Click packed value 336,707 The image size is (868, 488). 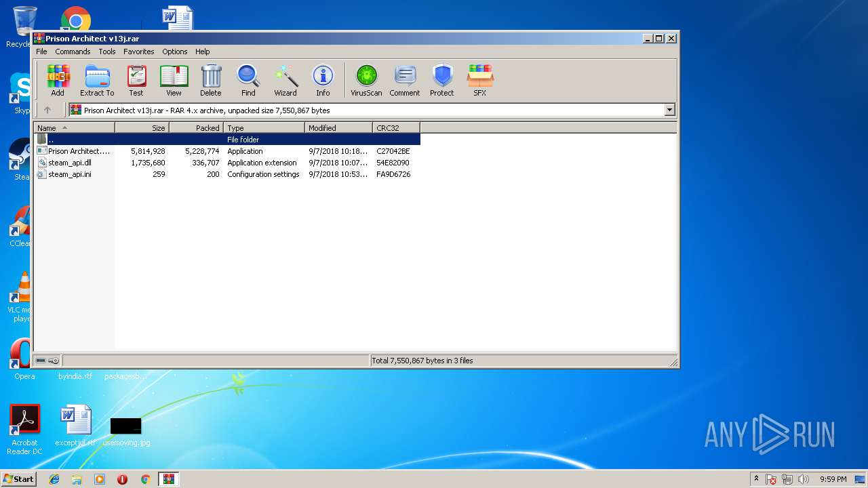pos(205,163)
